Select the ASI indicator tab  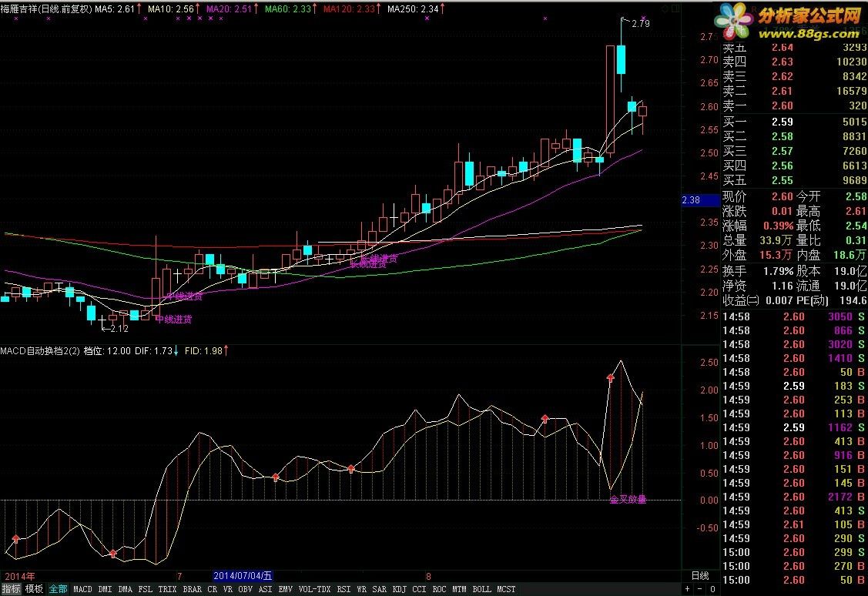[265, 589]
